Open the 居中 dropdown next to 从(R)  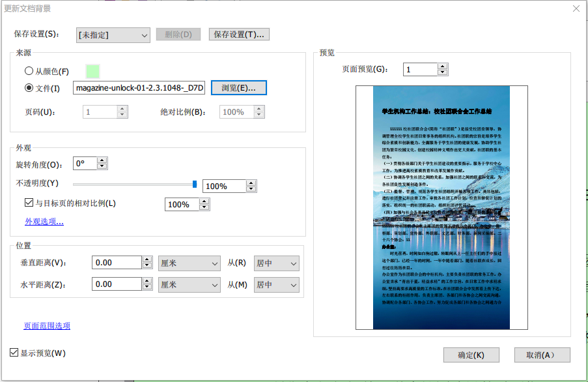(x=276, y=263)
